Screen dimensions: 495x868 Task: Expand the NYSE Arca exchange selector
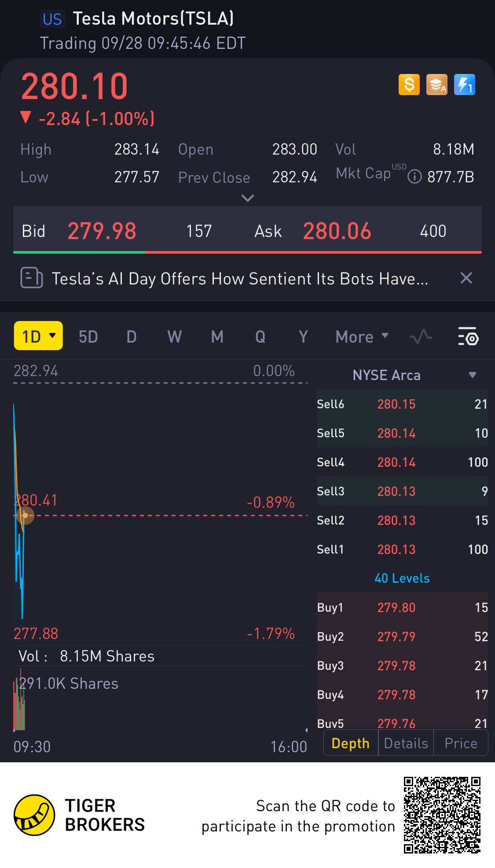(472, 375)
